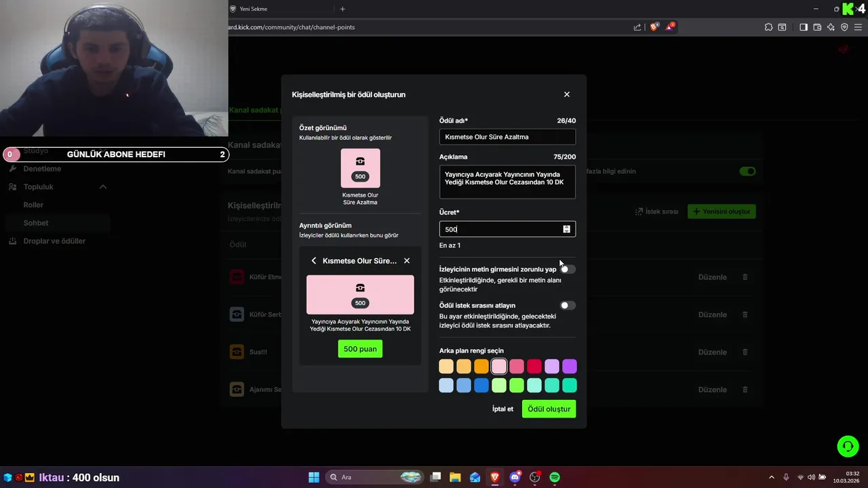
Task: Open Leo AI assistant icon
Action: [831, 27]
